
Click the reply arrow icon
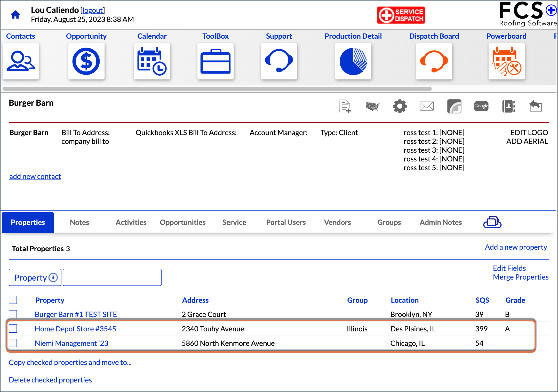(536, 106)
